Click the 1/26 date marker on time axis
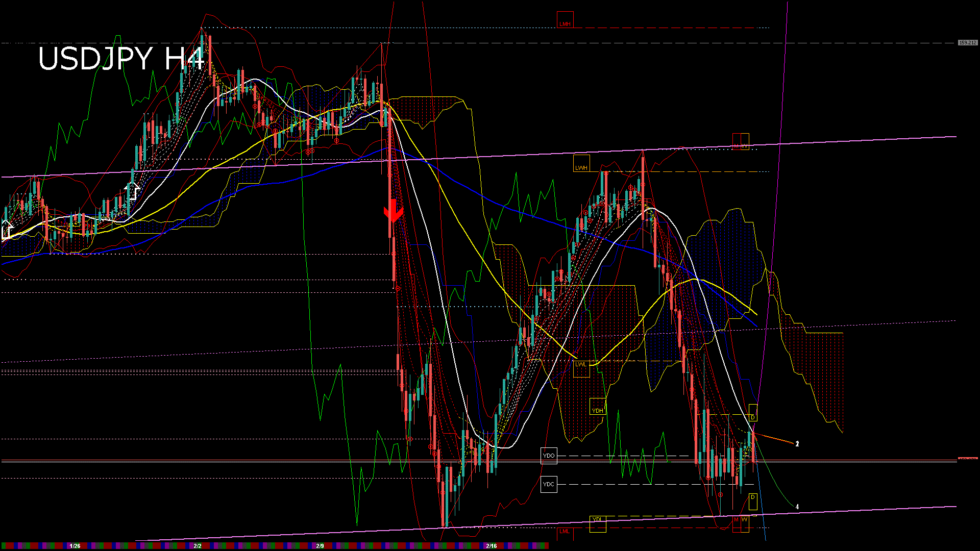Image resolution: width=980 pixels, height=551 pixels. tap(75, 546)
